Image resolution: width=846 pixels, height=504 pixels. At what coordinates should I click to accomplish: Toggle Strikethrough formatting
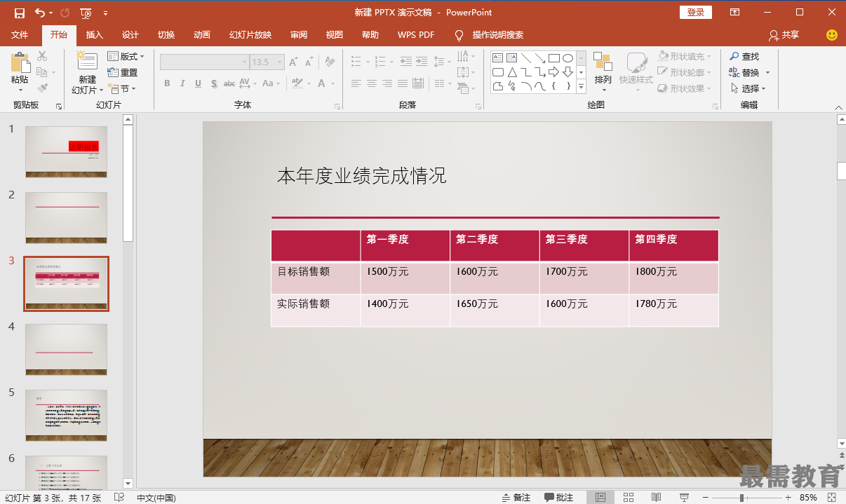click(229, 83)
